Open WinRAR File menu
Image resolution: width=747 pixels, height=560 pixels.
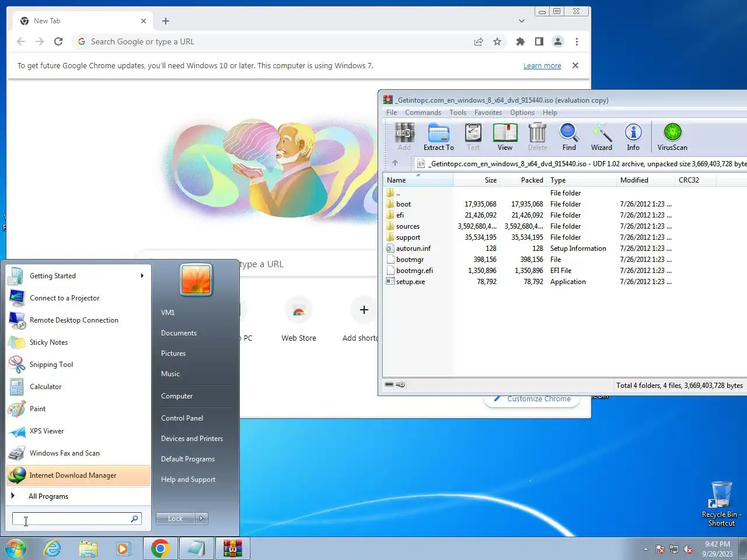392,113
